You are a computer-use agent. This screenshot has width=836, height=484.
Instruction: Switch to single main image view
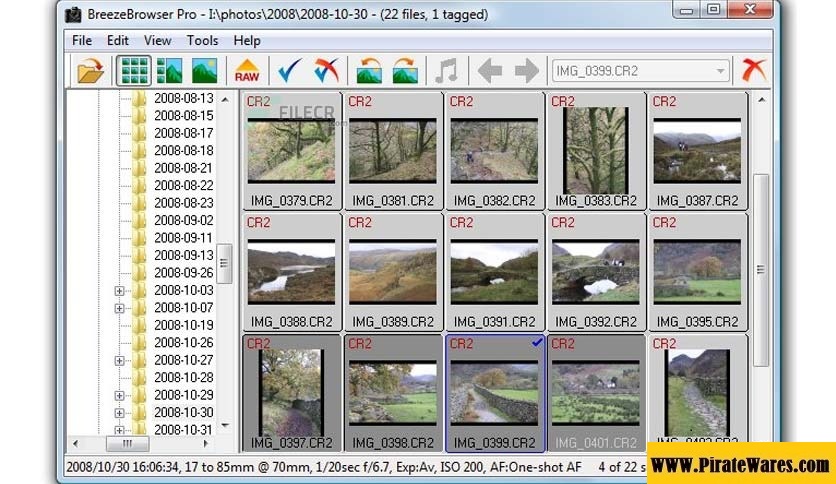point(204,71)
